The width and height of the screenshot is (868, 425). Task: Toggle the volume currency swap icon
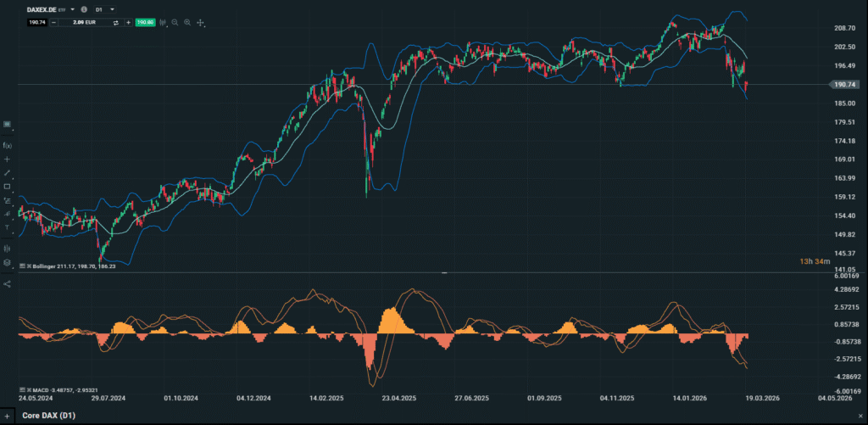click(115, 22)
